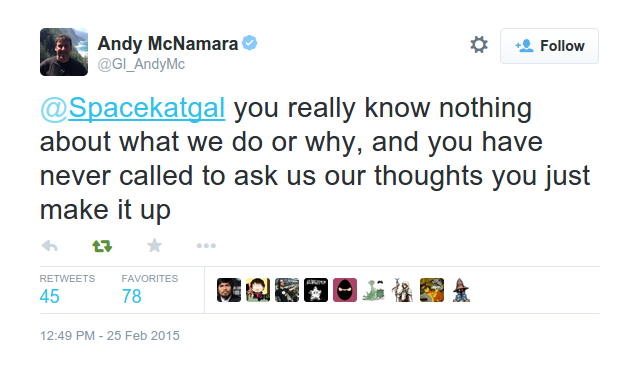
Task: Open first avatar of man in suit
Action: coord(229,290)
